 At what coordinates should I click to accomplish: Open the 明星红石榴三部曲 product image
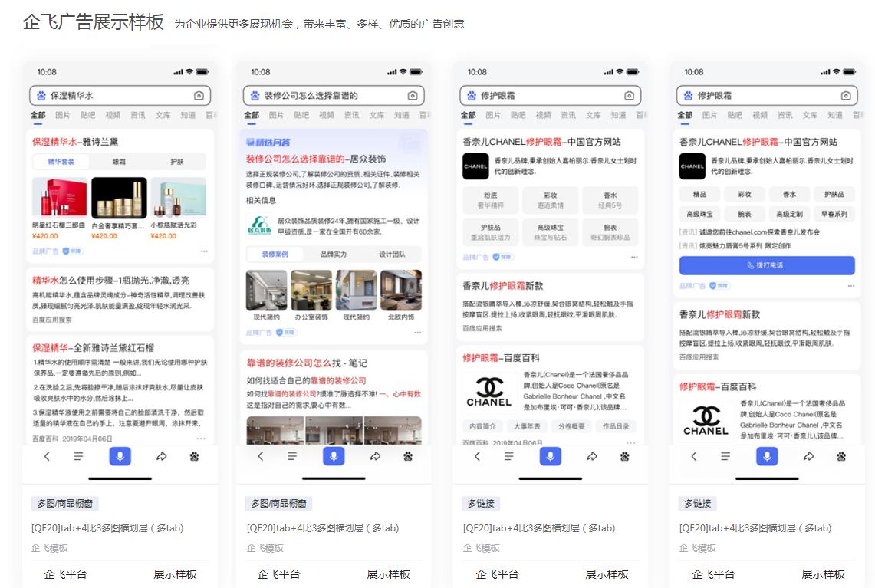tap(60, 198)
